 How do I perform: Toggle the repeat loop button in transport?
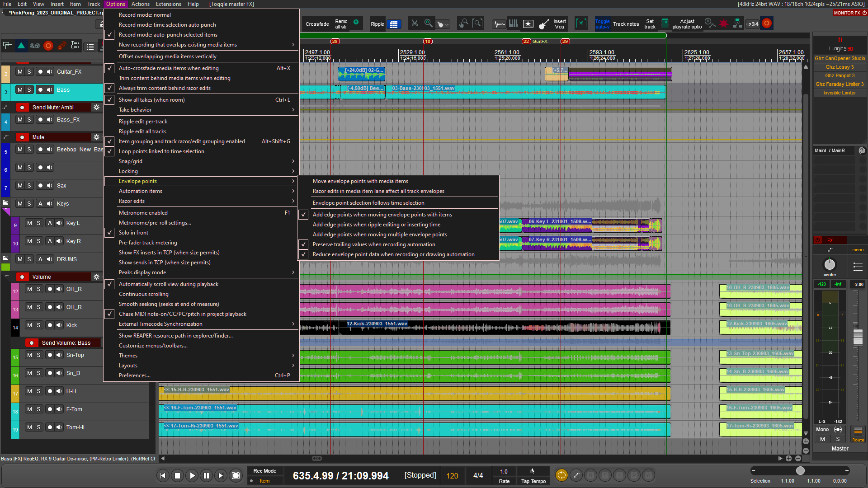point(561,475)
